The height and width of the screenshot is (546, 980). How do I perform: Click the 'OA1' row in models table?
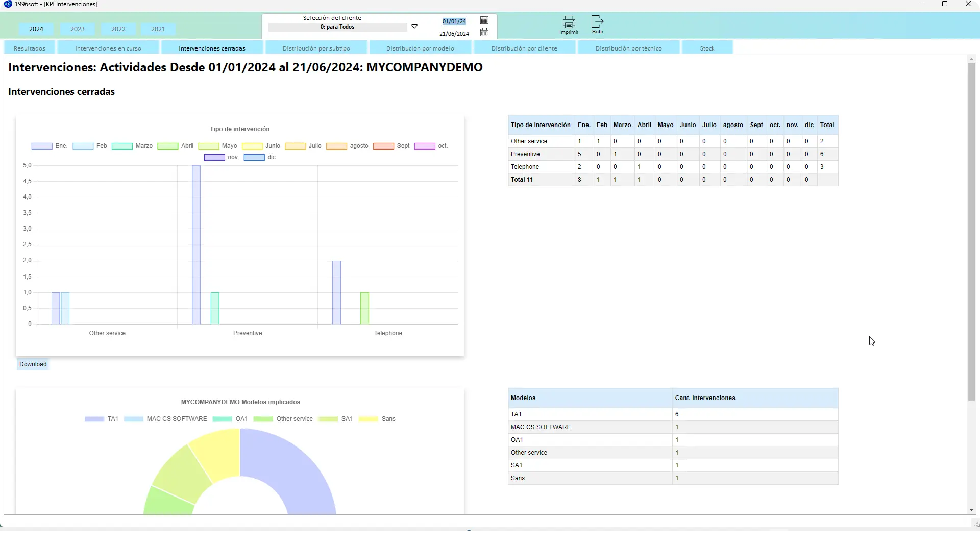pos(673,440)
